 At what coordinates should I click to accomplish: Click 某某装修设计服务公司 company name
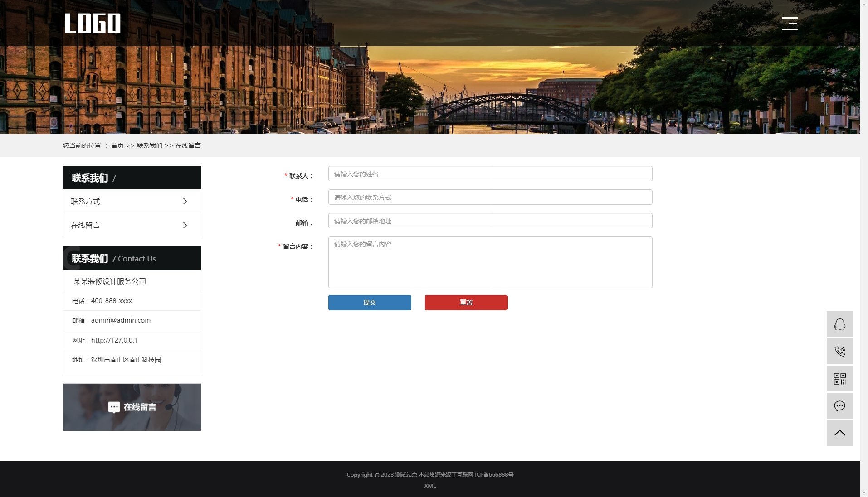[110, 281]
